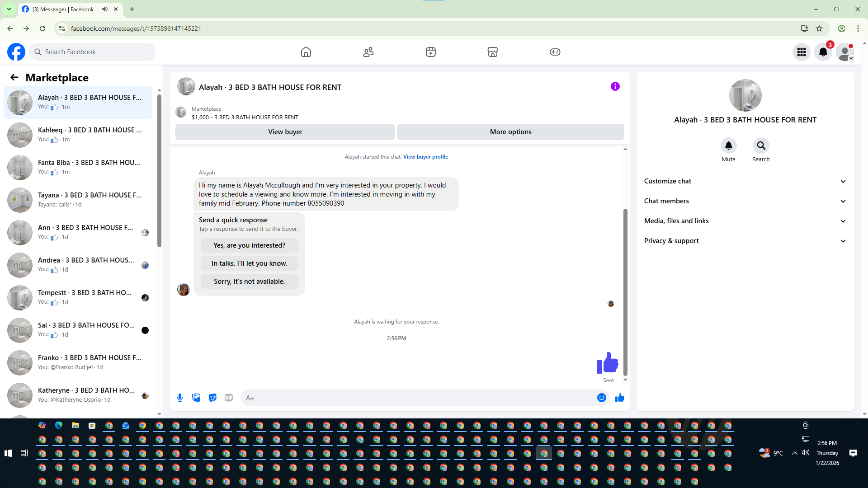Open the conversation information icon
This screenshot has width=868, height=488.
pos(615,86)
